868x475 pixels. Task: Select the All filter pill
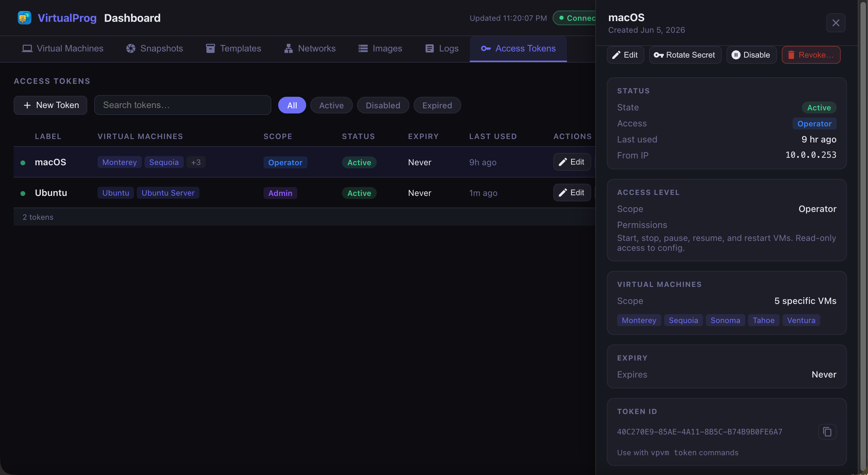(x=292, y=105)
